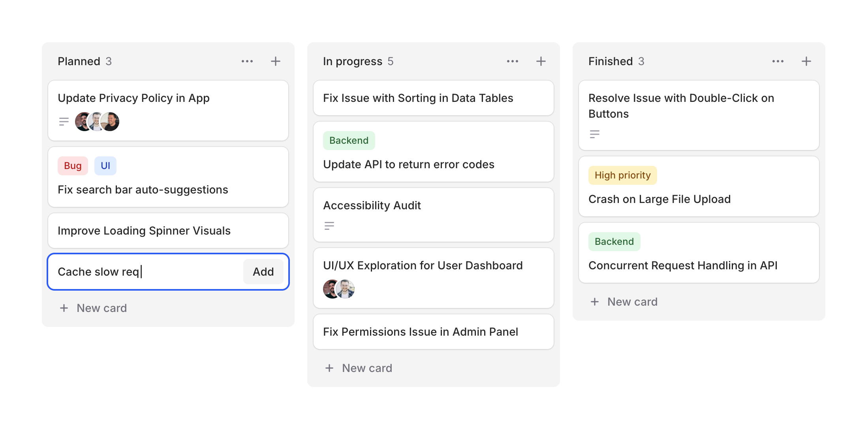Click the plus icon on the Planned column
Viewport: 868px width, 432px height.
point(275,61)
